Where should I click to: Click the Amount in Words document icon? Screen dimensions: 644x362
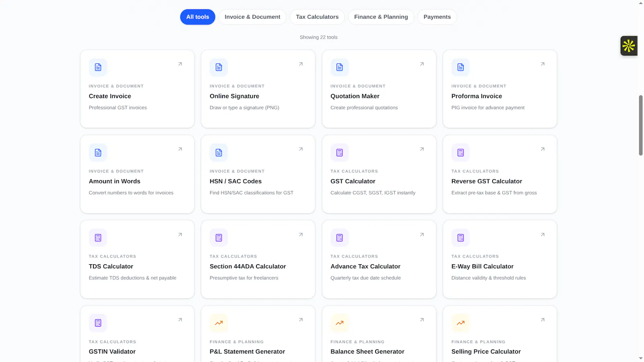(x=98, y=152)
